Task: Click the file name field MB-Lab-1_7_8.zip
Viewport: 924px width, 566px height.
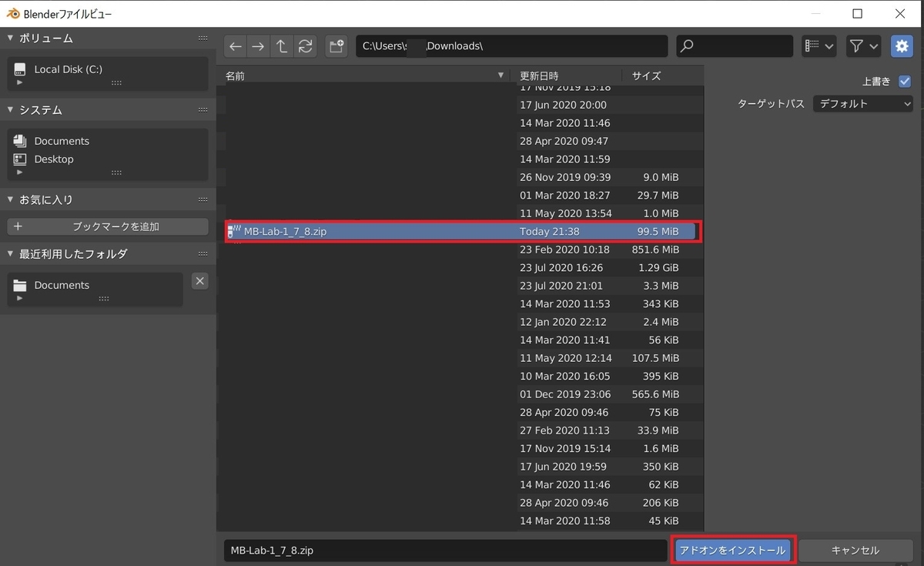Action: pos(445,551)
